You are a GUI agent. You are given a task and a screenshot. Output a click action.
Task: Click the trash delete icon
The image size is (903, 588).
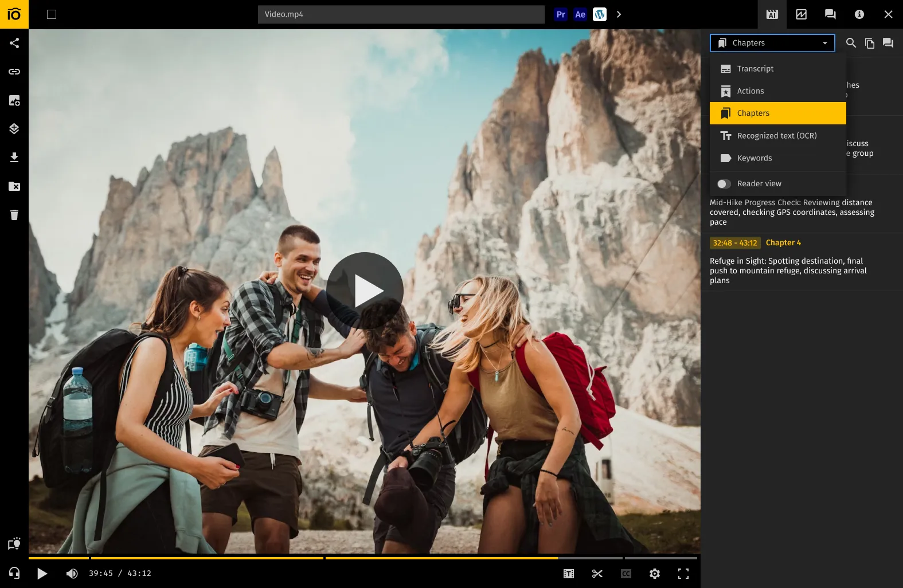[x=14, y=215]
